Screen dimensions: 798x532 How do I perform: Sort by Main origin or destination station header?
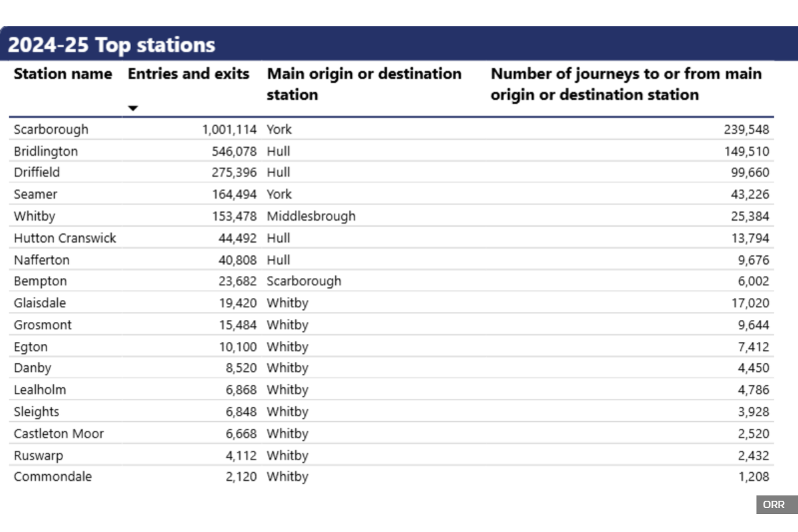tap(364, 84)
